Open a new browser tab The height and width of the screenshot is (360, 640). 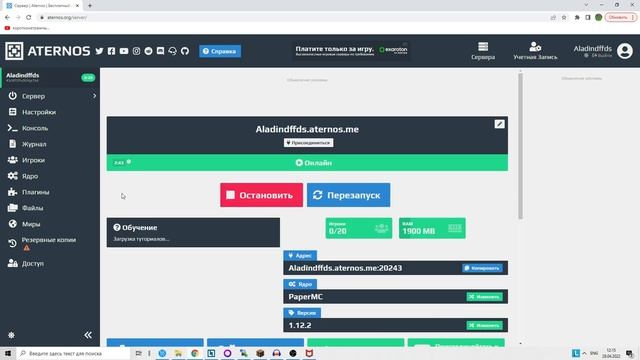coord(90,6)
